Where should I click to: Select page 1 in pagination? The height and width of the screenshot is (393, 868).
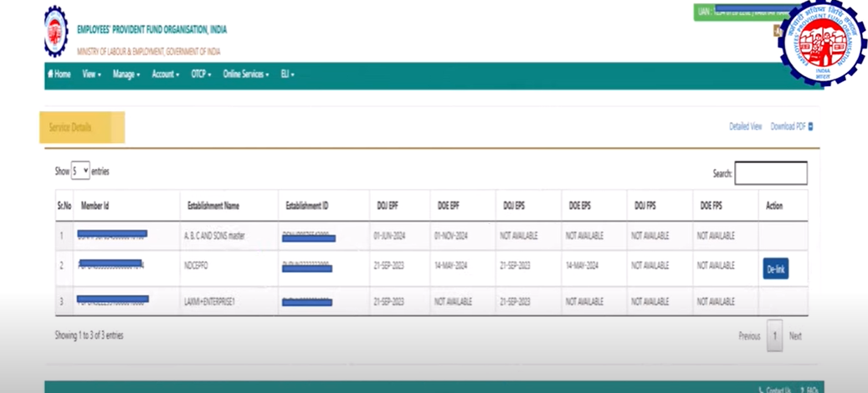(775, 336)
